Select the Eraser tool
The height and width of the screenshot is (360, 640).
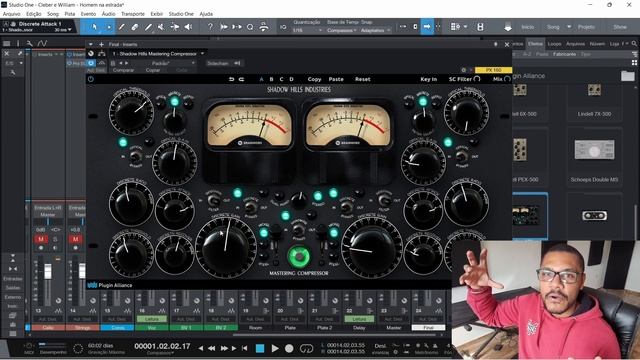point(135,27)
